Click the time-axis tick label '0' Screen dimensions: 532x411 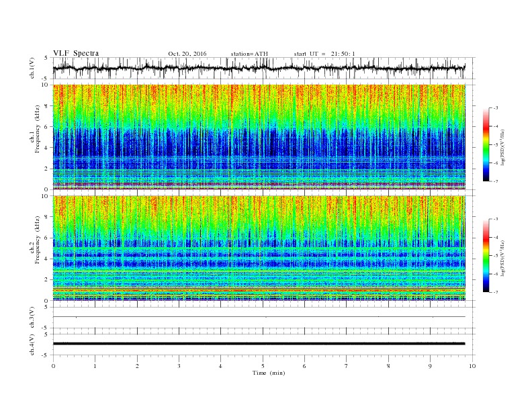tap(53, 366)
